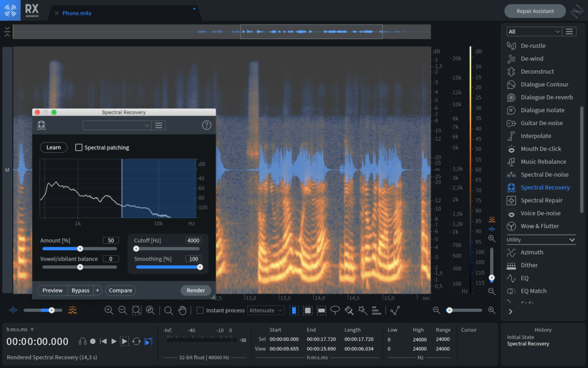The image size is (588, 368).
Task: Select Dialogue Isolate from module list
Action: tap(542, 110)
